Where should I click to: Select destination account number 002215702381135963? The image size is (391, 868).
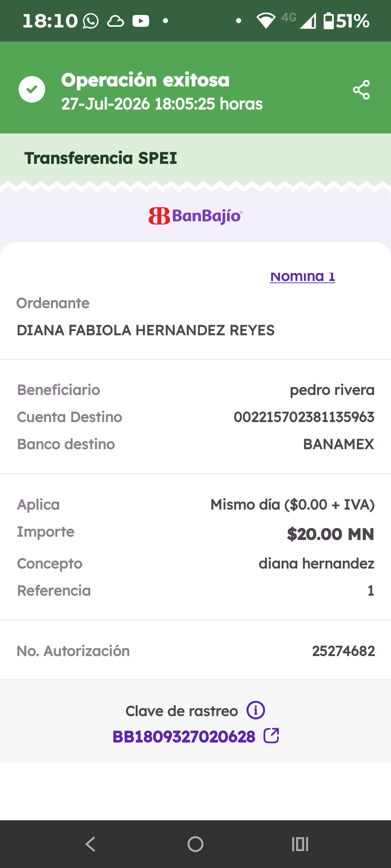click(304, 417)
